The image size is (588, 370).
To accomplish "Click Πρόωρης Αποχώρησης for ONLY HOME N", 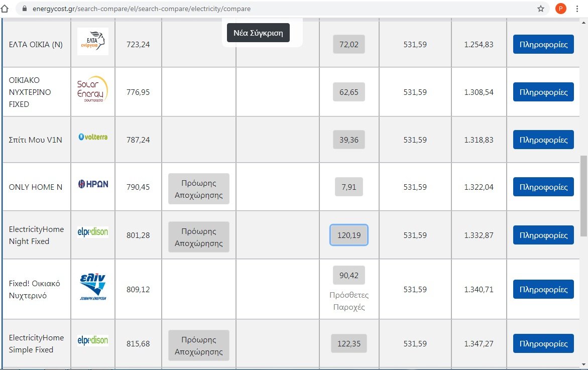I will pos(199,189).
